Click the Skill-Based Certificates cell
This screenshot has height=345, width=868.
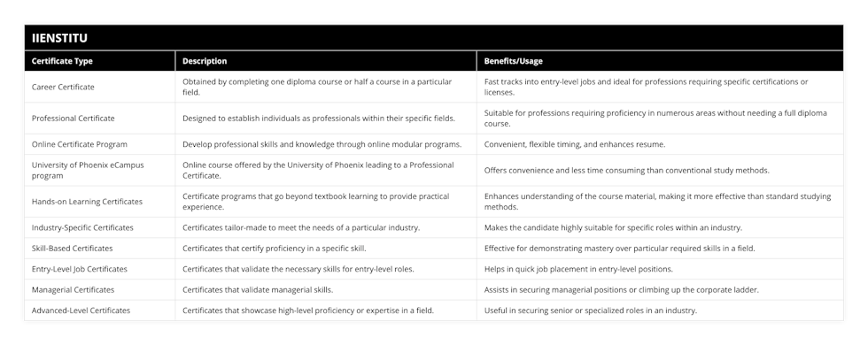[x=99, y=249]
